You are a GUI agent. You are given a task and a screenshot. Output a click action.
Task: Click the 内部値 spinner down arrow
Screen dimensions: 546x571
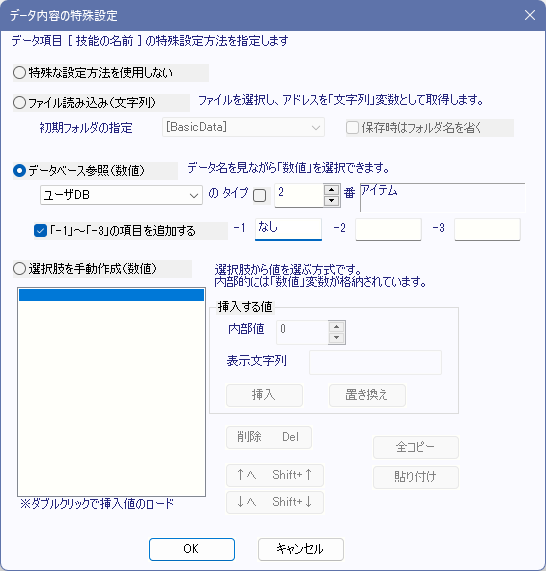point(337,338)
